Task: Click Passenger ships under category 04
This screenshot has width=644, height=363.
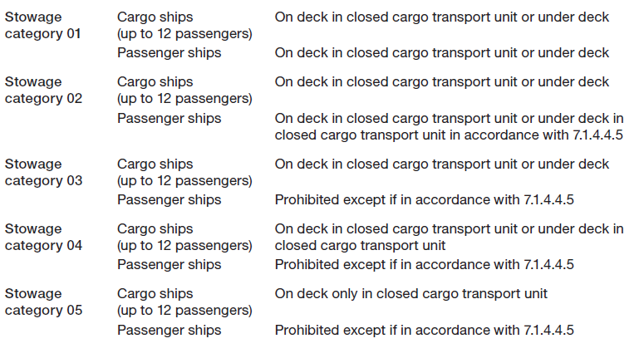Action: click(x=169, y=265)
